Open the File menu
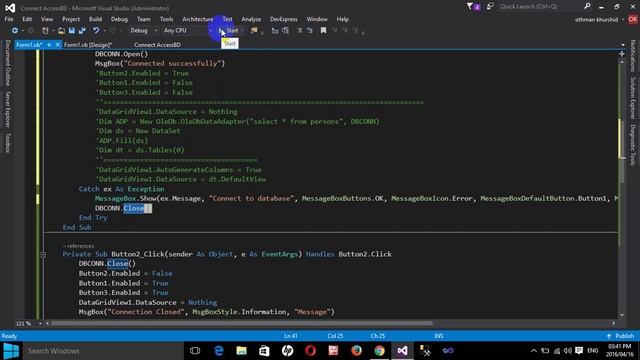The image size is (640, 360). tap(9, 19)
